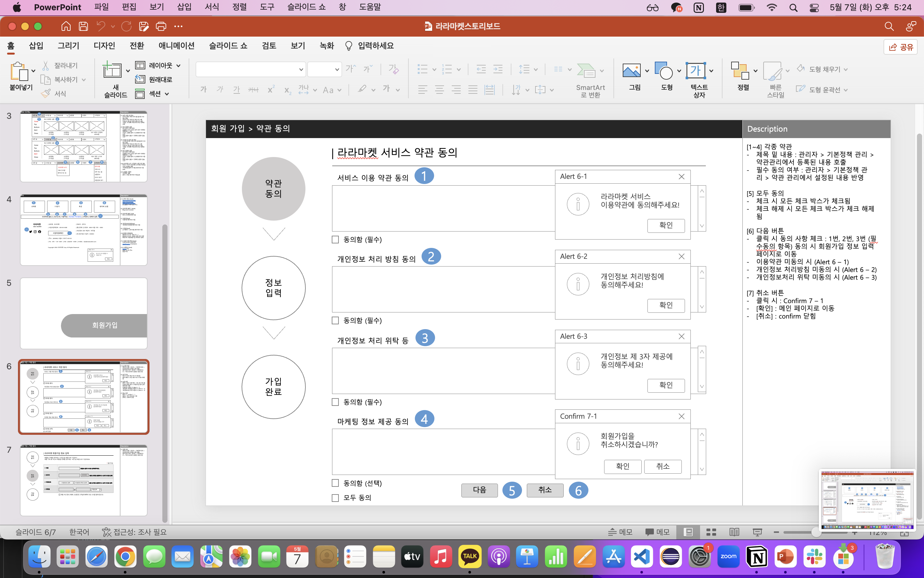924x578 pixels.
Task: Open the 삽입 ribbon tab
Action: click(36, 46)
